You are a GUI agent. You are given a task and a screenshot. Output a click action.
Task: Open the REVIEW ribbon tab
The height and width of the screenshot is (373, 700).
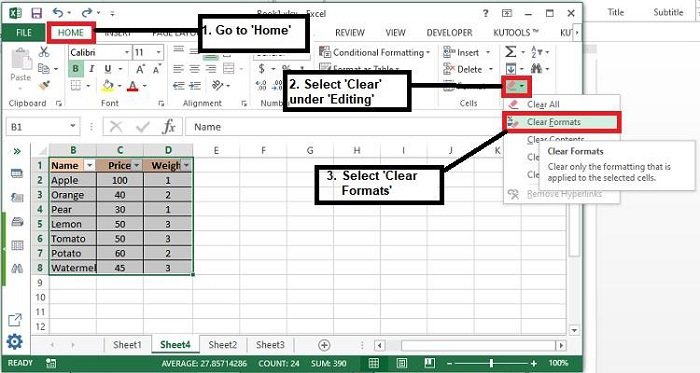[350, 33]
